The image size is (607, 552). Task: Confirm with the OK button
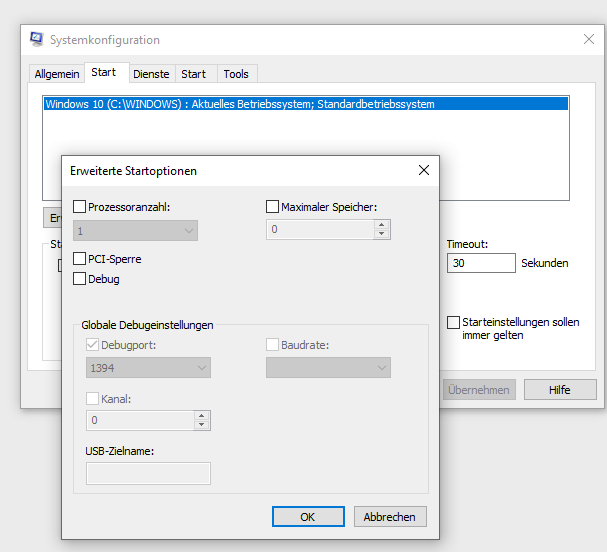pyautogui.click(x=308, y=517)
